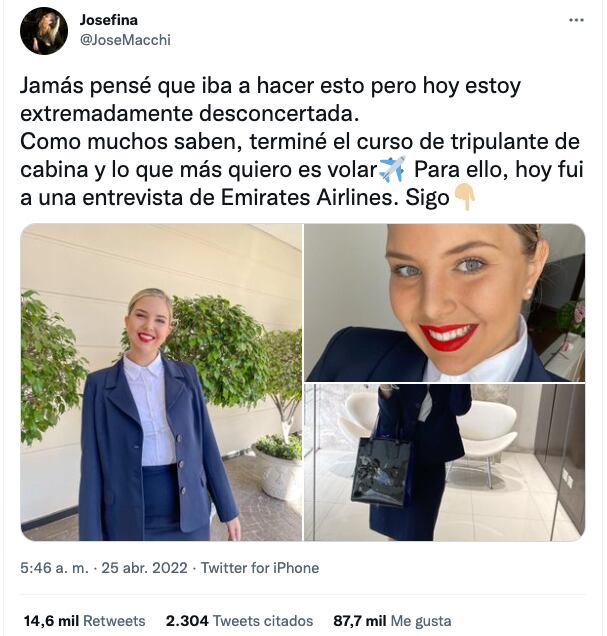Click the airplane emoji in the tweet

tap(392, 169)
